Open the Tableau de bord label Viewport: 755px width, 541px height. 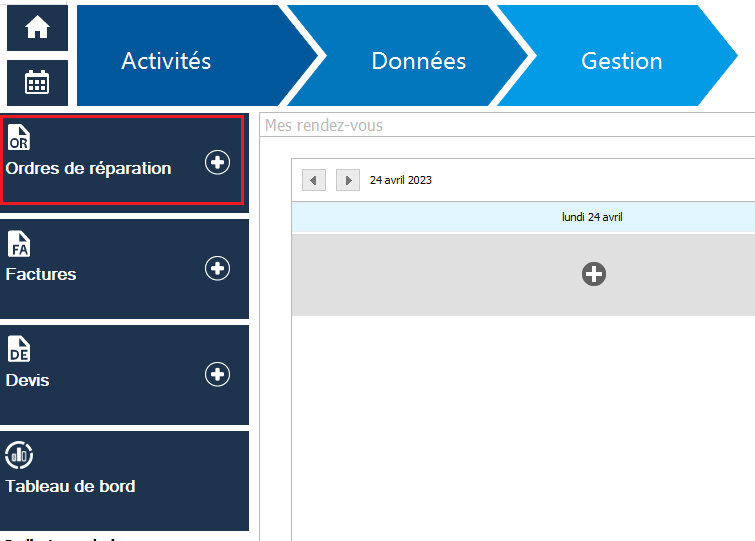[70, 486]
